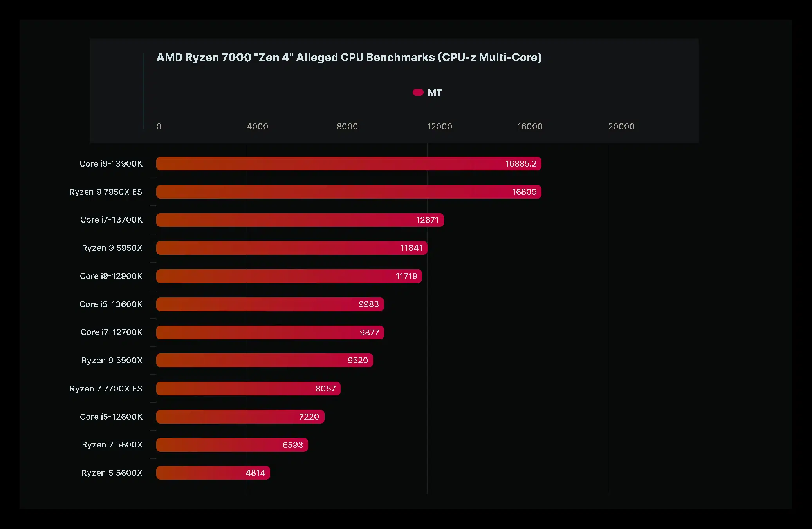Click the 12671 score value
Viewport: 812px width, 529px height.
point(427,220)
